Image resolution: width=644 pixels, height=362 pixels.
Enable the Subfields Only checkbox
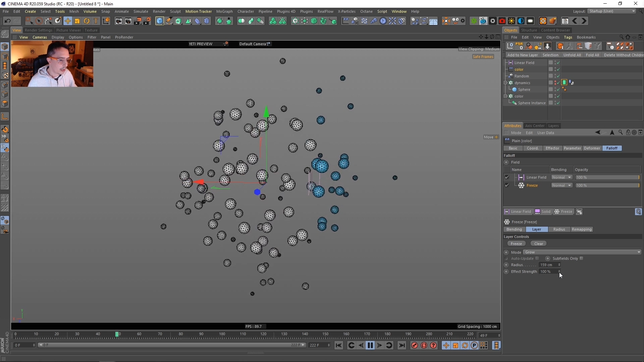coord(581,258)
